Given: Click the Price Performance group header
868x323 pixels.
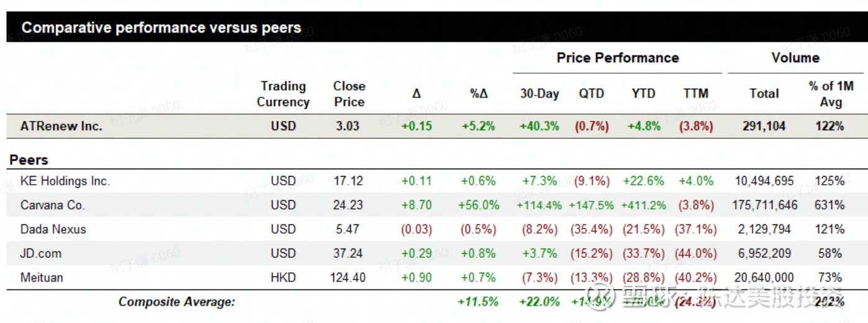Looking at the screenshot, I should [618, 58].
